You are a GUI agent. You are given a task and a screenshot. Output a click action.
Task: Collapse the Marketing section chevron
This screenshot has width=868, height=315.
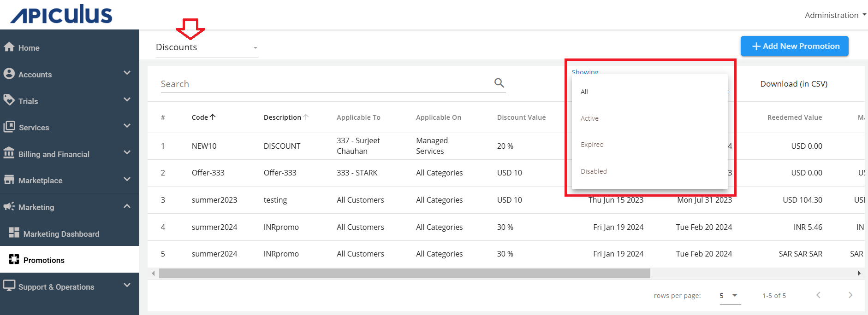pyautogui.click(x=127, y=206)
